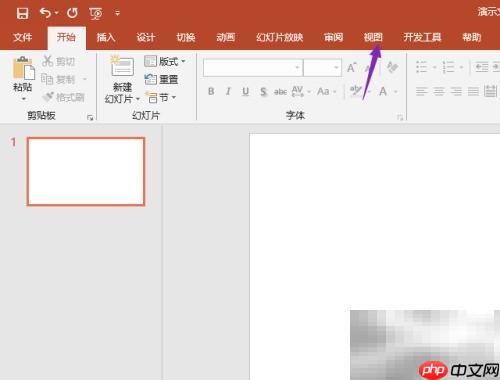Open Aa Change Case menu
Image resolution: width=500 pixels, height=380 pixels.
point(326,91)
